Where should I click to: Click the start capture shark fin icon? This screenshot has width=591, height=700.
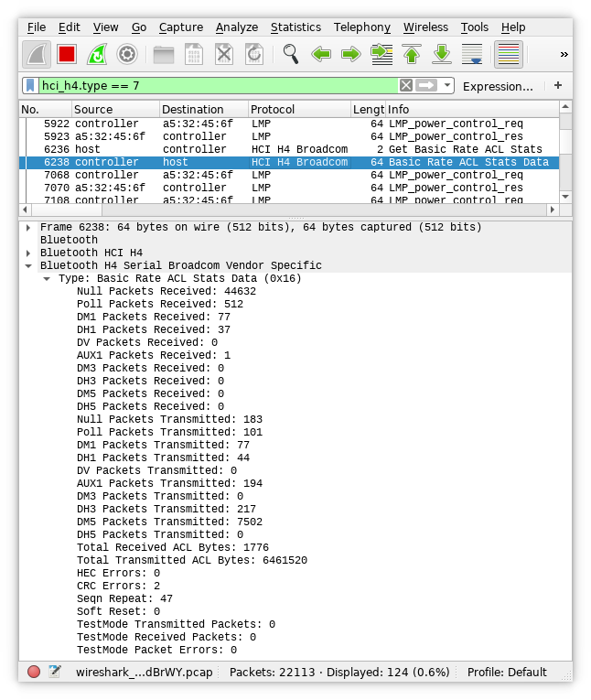[37, 55]
